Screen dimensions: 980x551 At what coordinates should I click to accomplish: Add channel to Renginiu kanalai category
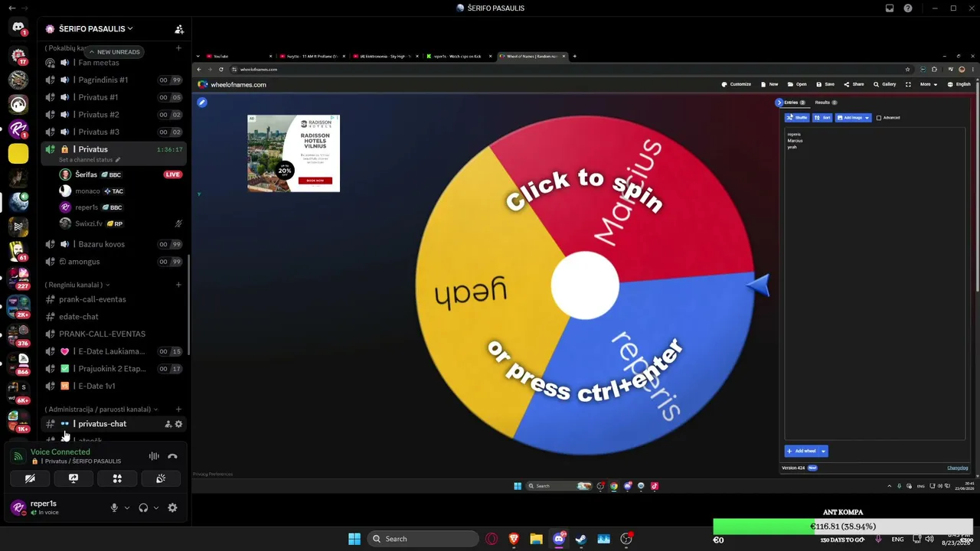(178, 285)
